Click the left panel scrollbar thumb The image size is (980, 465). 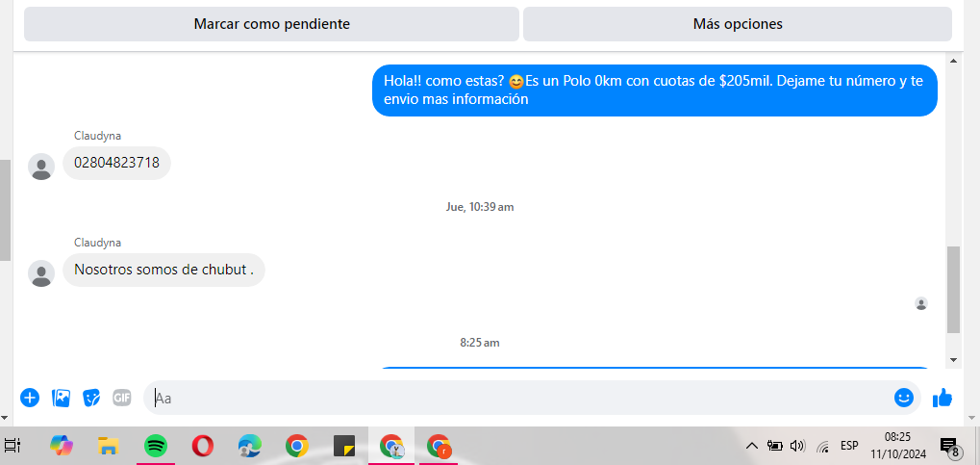coord(5,210)
